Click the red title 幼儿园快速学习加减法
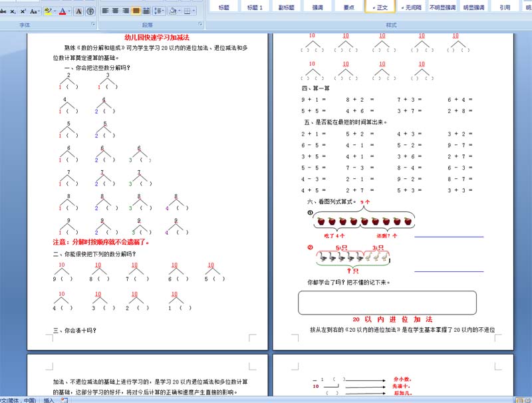Viewport: 532px width, 403px height. pyautogui.click(x=157, y=37)
